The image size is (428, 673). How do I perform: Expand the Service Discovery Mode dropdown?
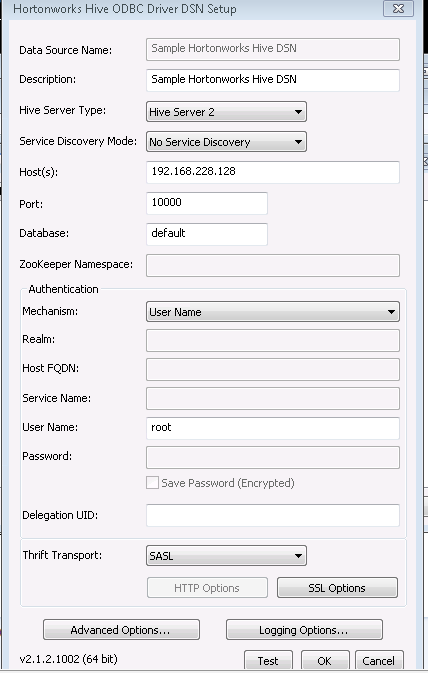coord(226,142)
